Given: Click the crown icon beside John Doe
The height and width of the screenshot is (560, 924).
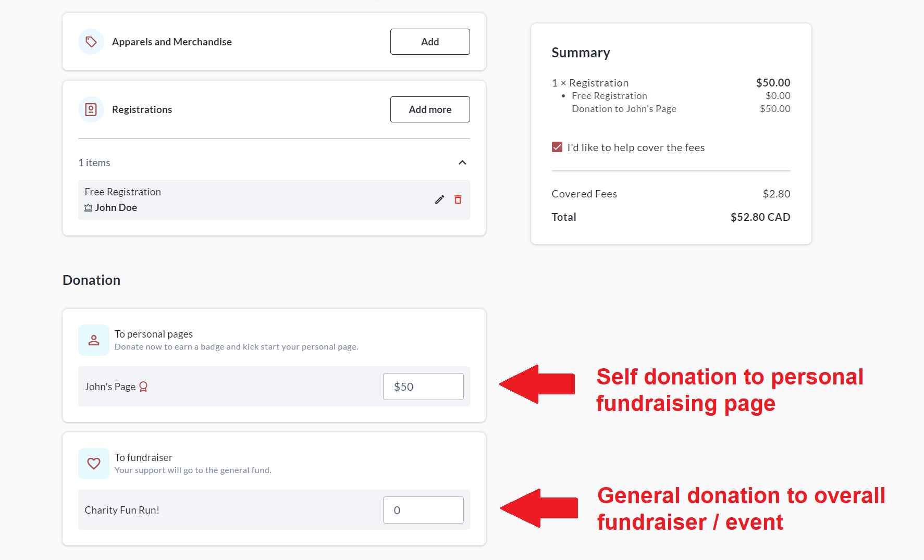Looking at the screenshot, I should pos(89,208).
